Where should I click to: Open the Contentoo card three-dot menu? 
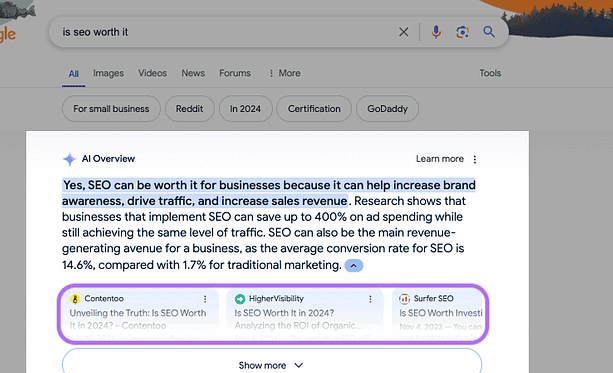[x=205, y=299]
